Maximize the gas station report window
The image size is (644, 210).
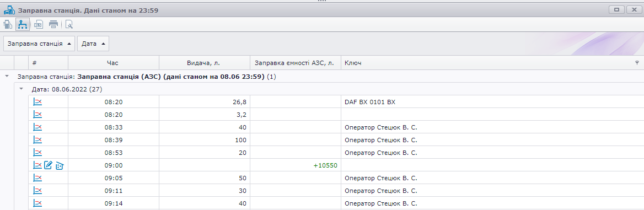tap(616, 9)
